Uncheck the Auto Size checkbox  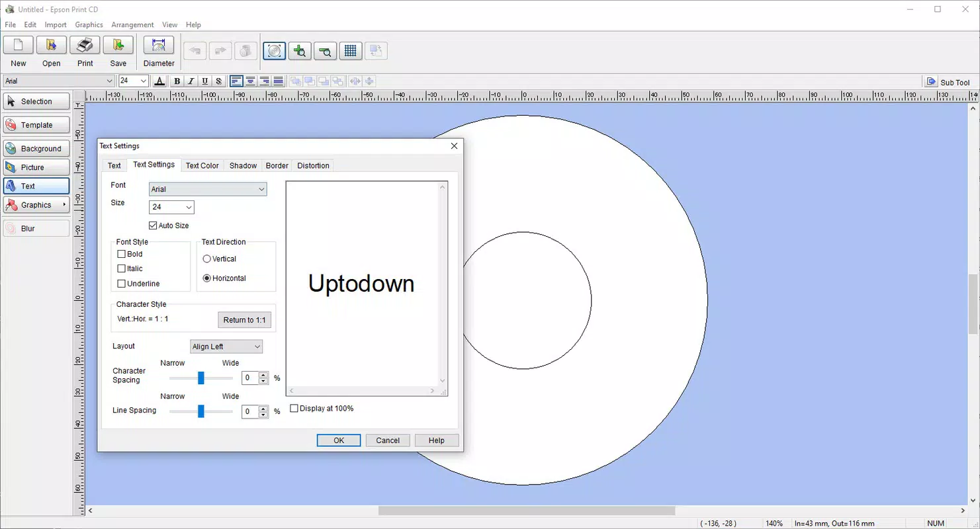153,225
